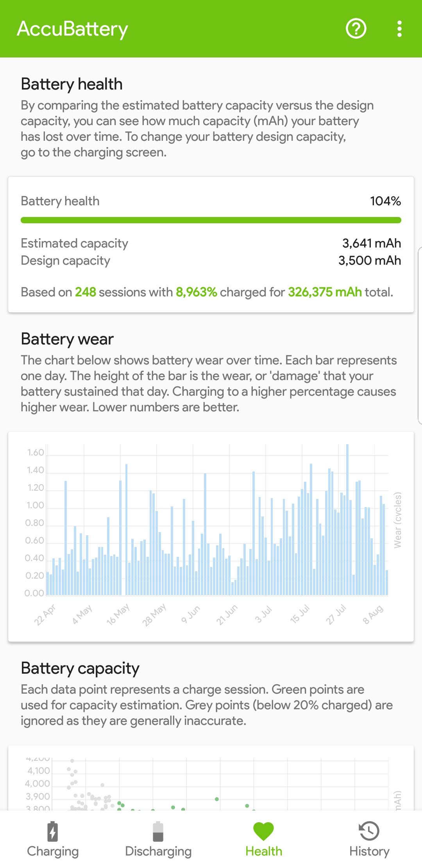Tap the Discharging battery icon
This screenshot has width=422, height=868.
[158, 831]
